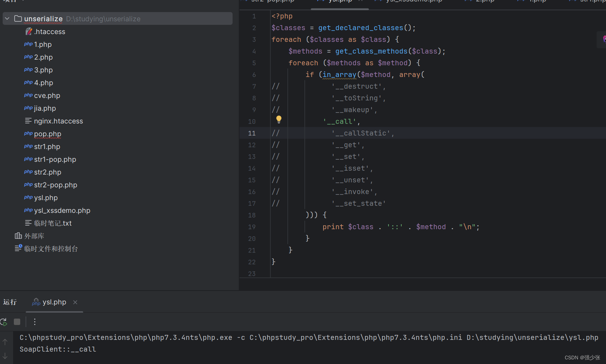
Task: Open ysl.php in project tree
Action: click(46, 198)
